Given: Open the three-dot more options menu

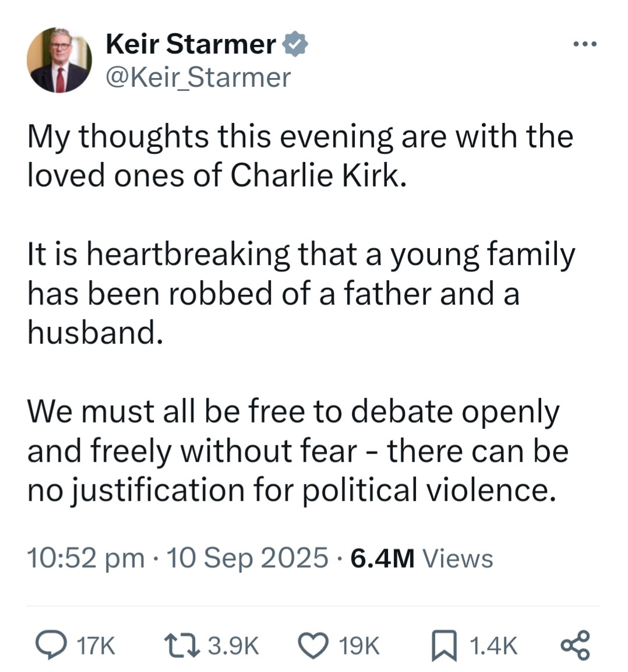Looking at the screenshot, I should [x=584, y=44].
